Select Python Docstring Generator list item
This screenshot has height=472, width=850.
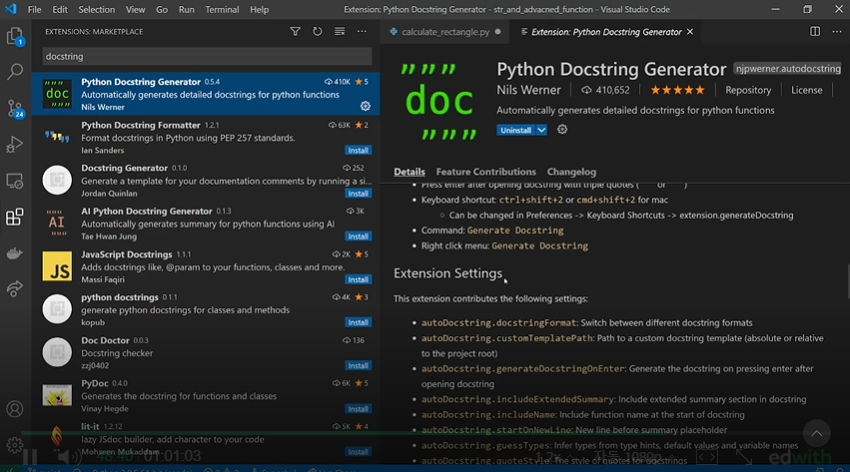(x=205, y=94)
